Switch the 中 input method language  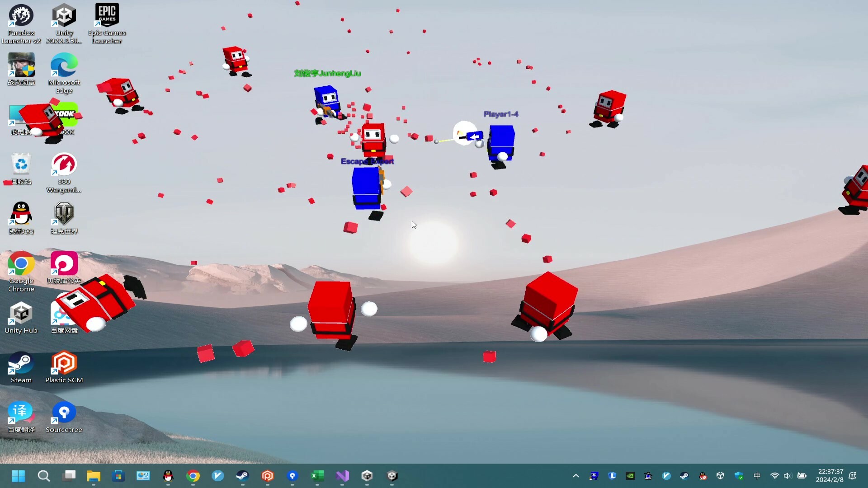(x=757, y=476)
